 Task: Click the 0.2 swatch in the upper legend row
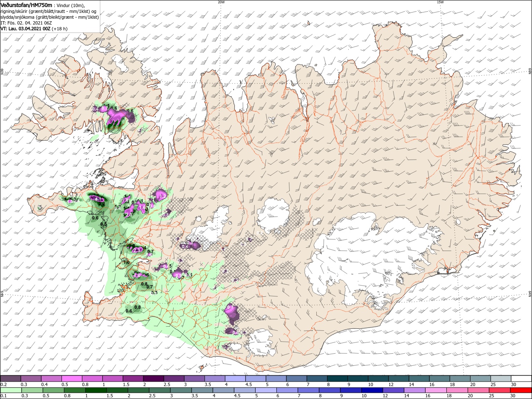(x=11, y=379)
